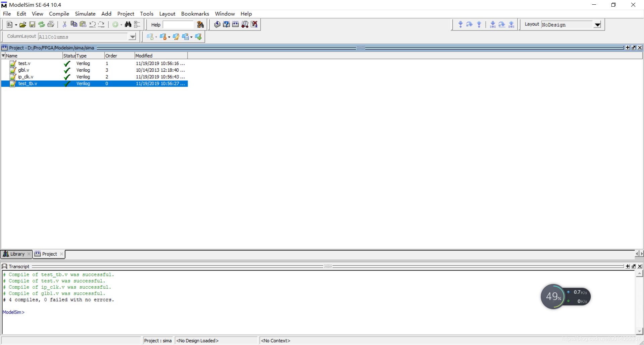Click the Redo toolbar icon
Screen dimensions: 644x345
[x=101, y=24]
